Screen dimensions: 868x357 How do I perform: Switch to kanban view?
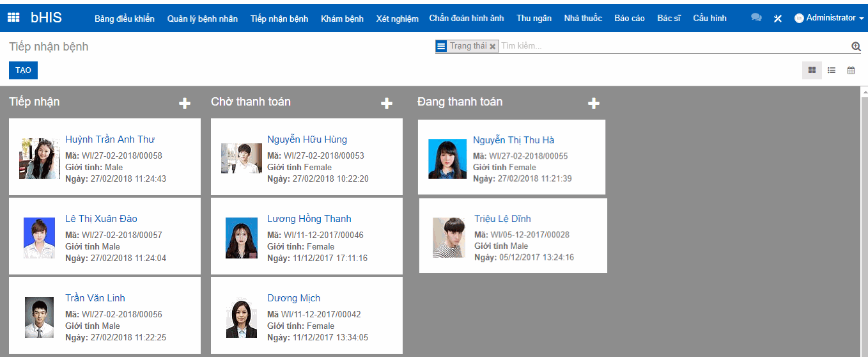pos(812,70)
